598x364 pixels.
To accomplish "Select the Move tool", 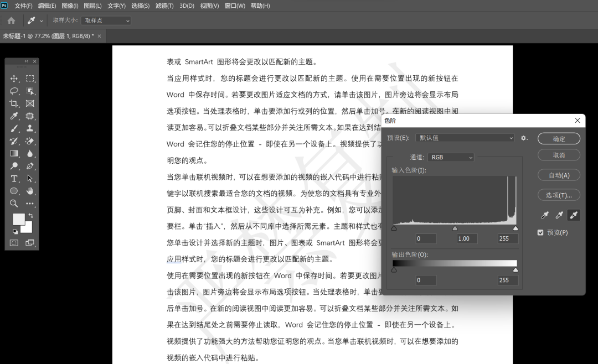I will 14,78.
